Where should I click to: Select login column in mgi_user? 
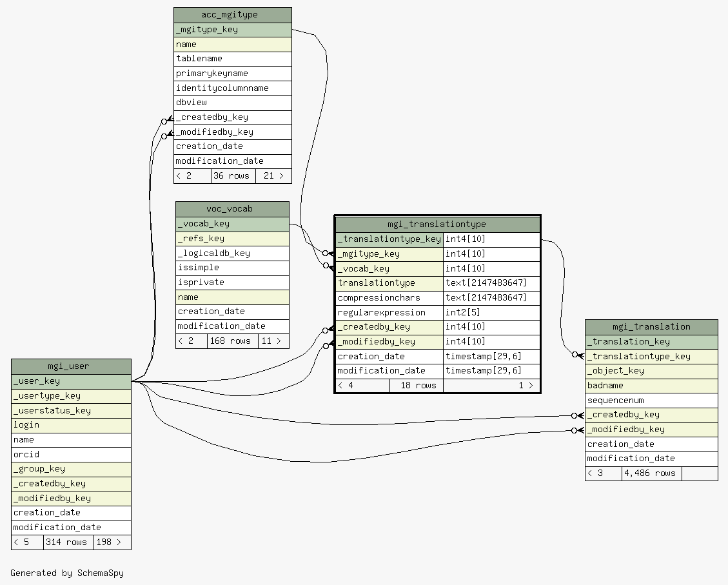pyautogui.click(x=71, y=425)
